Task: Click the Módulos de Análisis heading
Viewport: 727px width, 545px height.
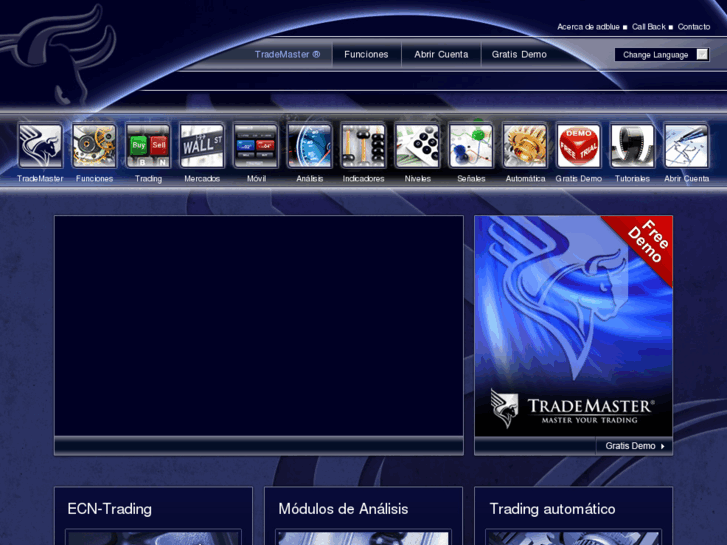Action: (x=343, y=509)
